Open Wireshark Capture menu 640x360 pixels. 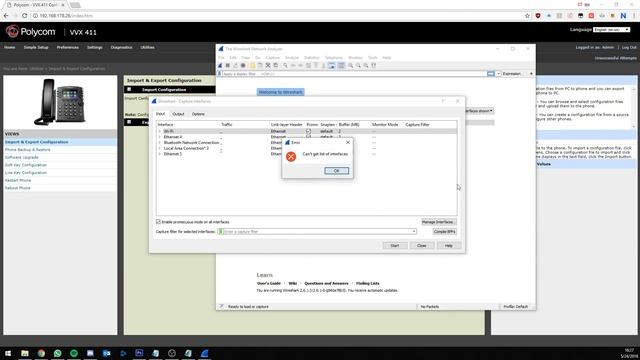273,58
